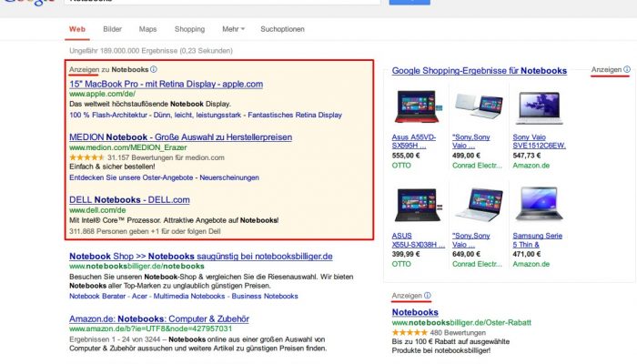The image size is (637, 364).
Task: Open the Asus A55VD-SX595H product link
Action: (x=413, y=141)
